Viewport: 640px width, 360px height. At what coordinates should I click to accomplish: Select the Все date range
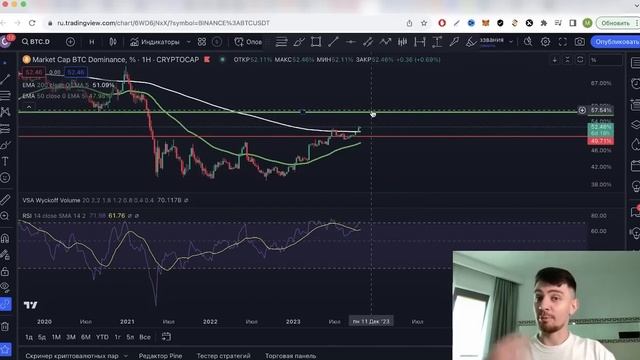(x=145, y=337)
